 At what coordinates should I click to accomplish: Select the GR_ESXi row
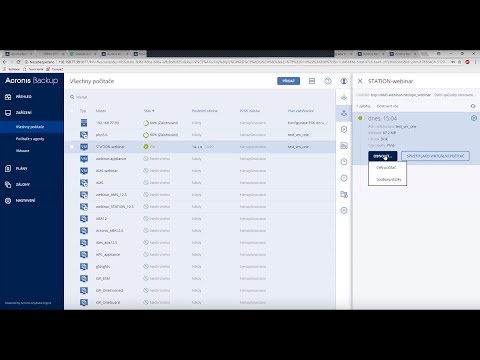(200, 278)
